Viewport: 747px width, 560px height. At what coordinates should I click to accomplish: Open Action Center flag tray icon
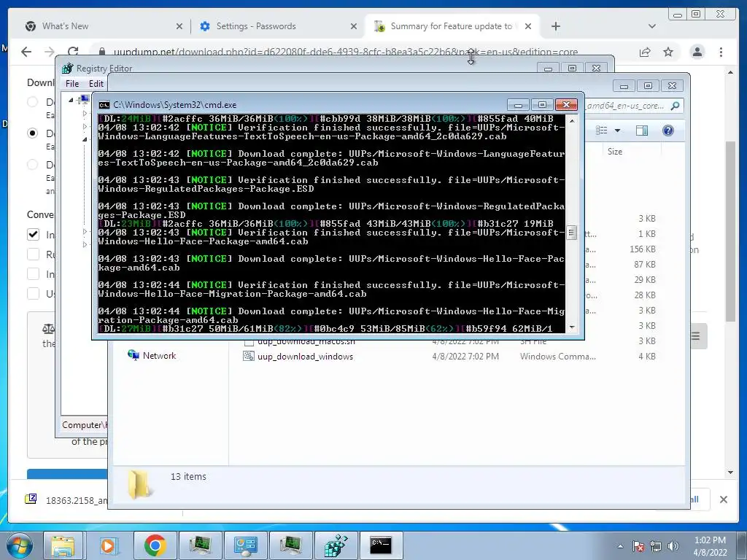click(x=638, y=546)
